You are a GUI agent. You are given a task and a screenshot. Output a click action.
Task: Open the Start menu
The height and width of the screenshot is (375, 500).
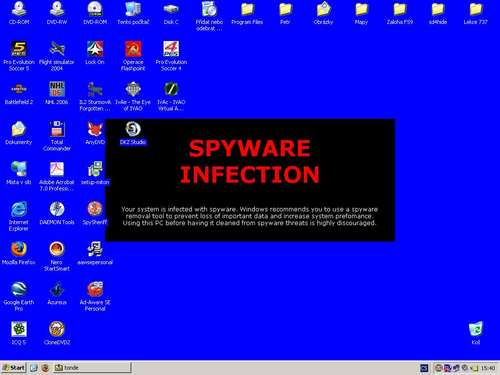tap(13, 368)
